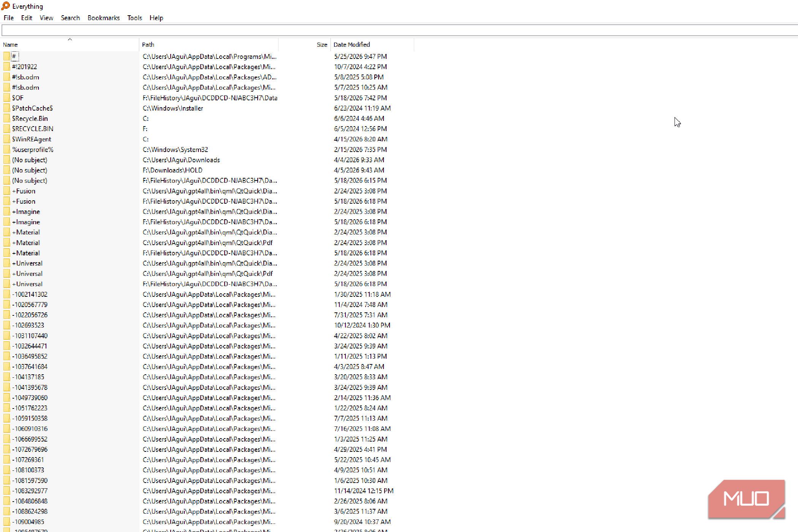Click folder icon for -1083292977
The image size is (798, 532).
6,491
